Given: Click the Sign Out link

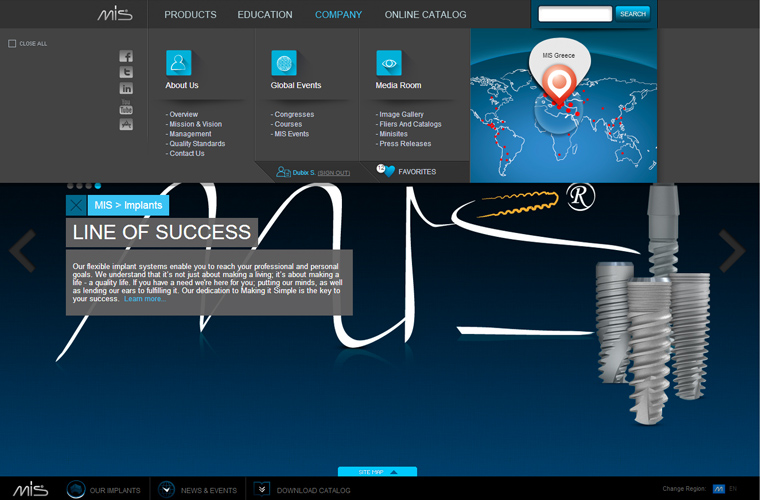Looking at the screenshot, I should 333,173.
